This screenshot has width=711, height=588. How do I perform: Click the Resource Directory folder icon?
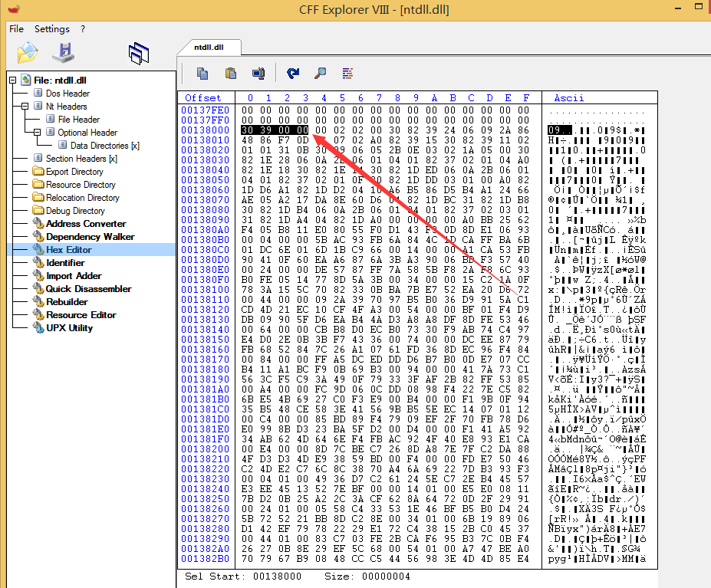tap(38, 185)
